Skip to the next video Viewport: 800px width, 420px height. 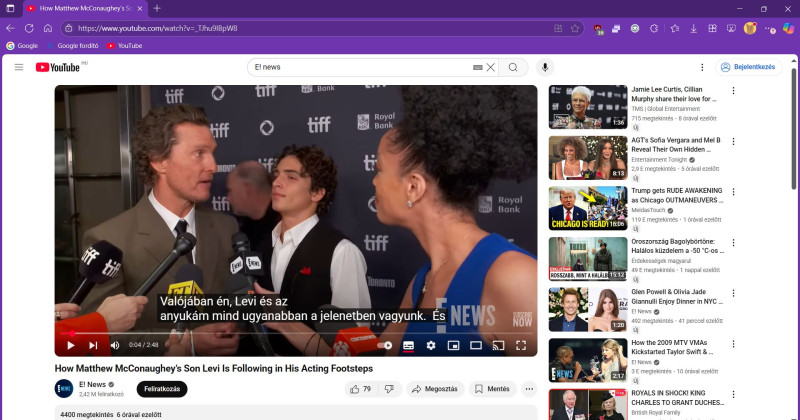[x=93, y=345]
